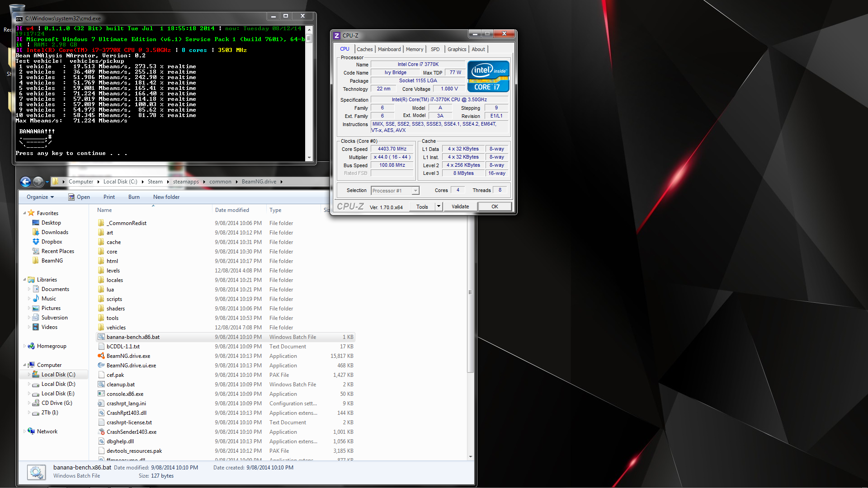Select the banana-bench.x86.bat file icon
The image size is (868, 488).
pyautogui.click(x=101, y=337)
